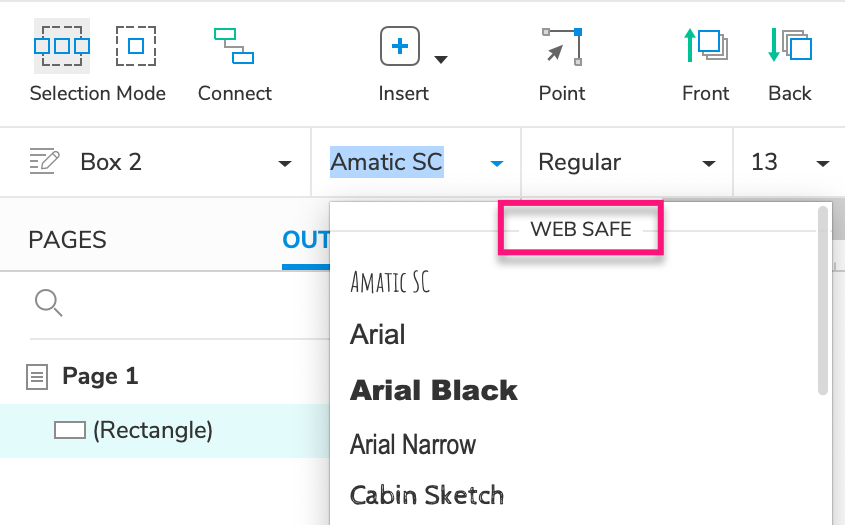Send widget to Back
The height and width of the screenshot is (525, 845).
point(789,46)
